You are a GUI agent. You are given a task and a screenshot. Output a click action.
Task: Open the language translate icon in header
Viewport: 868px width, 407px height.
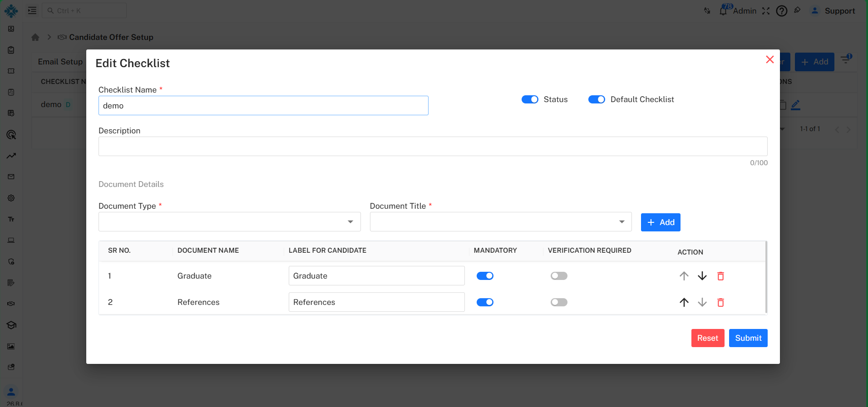tap(707, 11)
